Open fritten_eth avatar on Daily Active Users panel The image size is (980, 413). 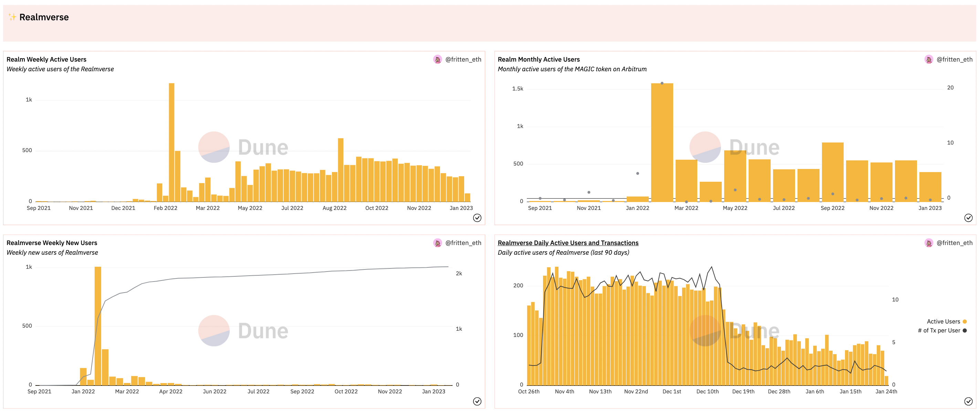[x=929, y=243]
